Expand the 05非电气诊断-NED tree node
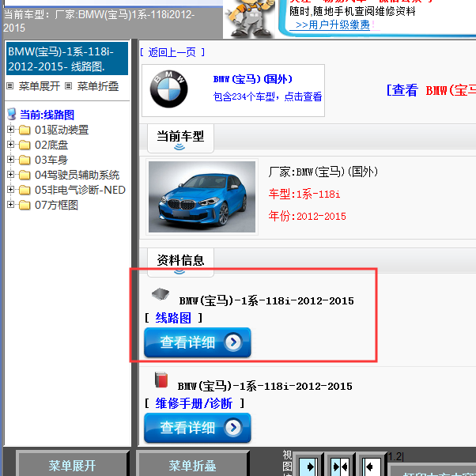This screenshot has width=476, height=476. pyautogui.click(x=10, y=190)
